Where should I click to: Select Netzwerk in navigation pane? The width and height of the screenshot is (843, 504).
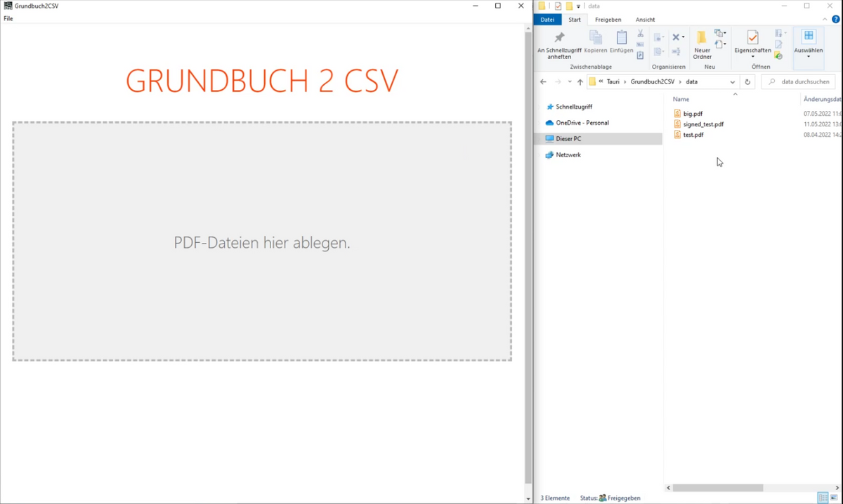[568, 155]
